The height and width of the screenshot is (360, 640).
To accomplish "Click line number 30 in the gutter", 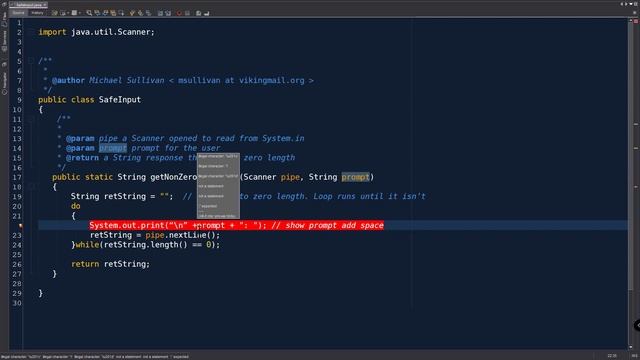I will click(x=17, y=302).
